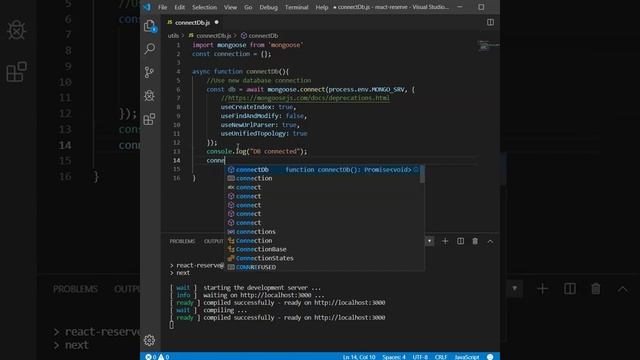Image resolution: width=640 pixels, height=360 pixels.
Task: Open the File menu
Action: pos(162,7)
